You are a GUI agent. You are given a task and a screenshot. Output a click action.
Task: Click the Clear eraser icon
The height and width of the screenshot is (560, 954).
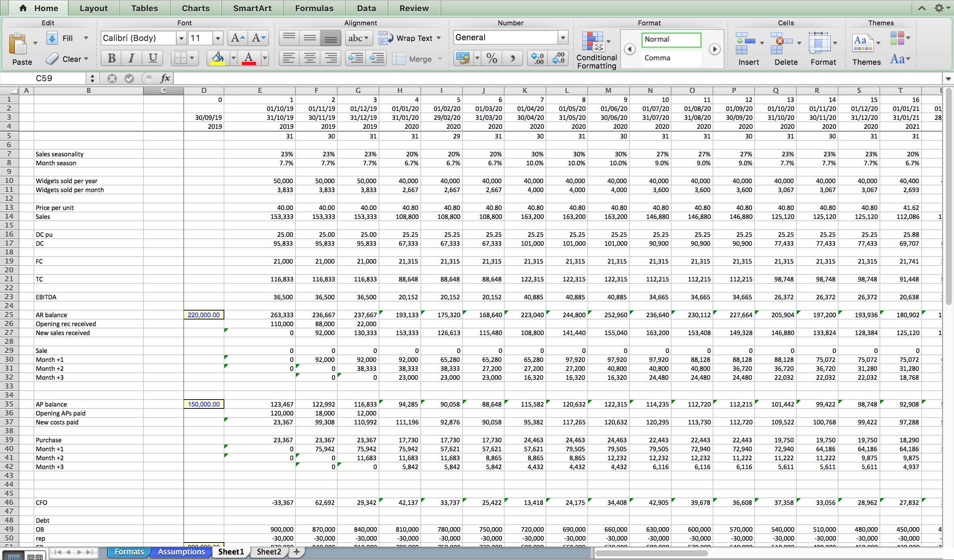[52, 59]
